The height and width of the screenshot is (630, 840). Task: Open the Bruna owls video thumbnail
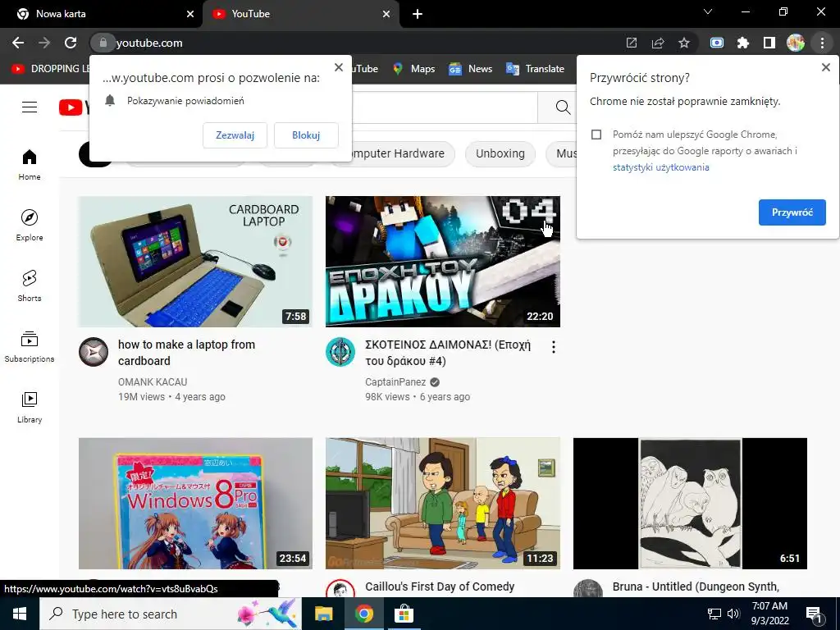[x=690, y=504]
